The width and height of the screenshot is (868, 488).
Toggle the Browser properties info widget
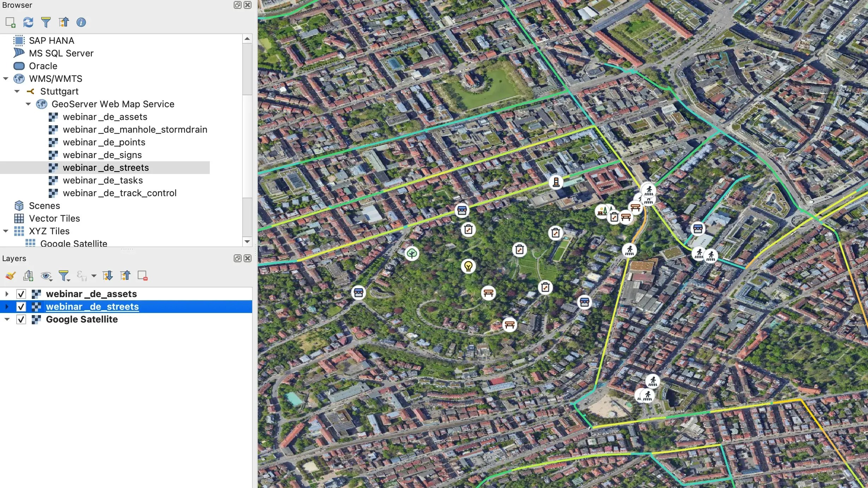pos(81,22)
